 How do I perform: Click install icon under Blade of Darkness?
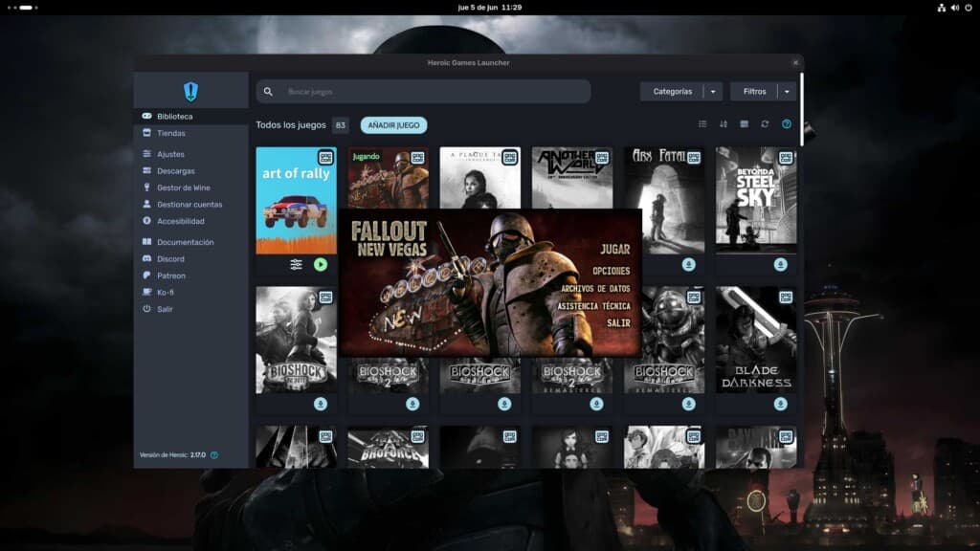pyautogui.click(x=781, y=405)
